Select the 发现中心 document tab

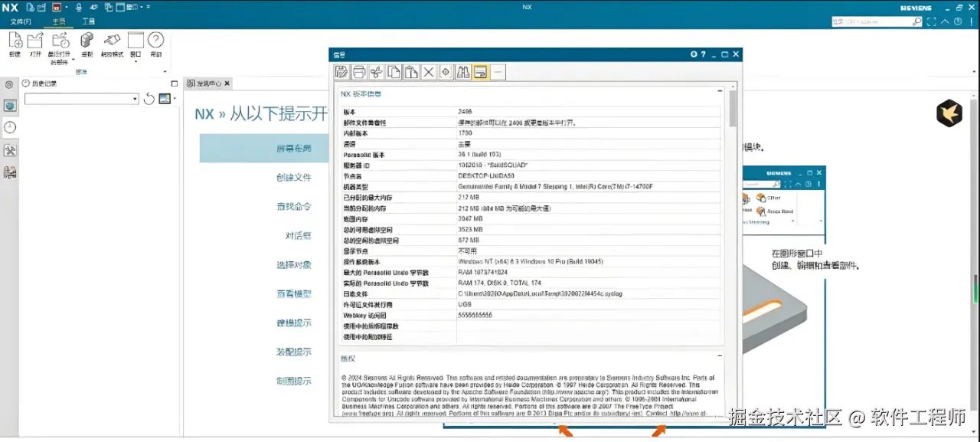(x=208, y=83)
